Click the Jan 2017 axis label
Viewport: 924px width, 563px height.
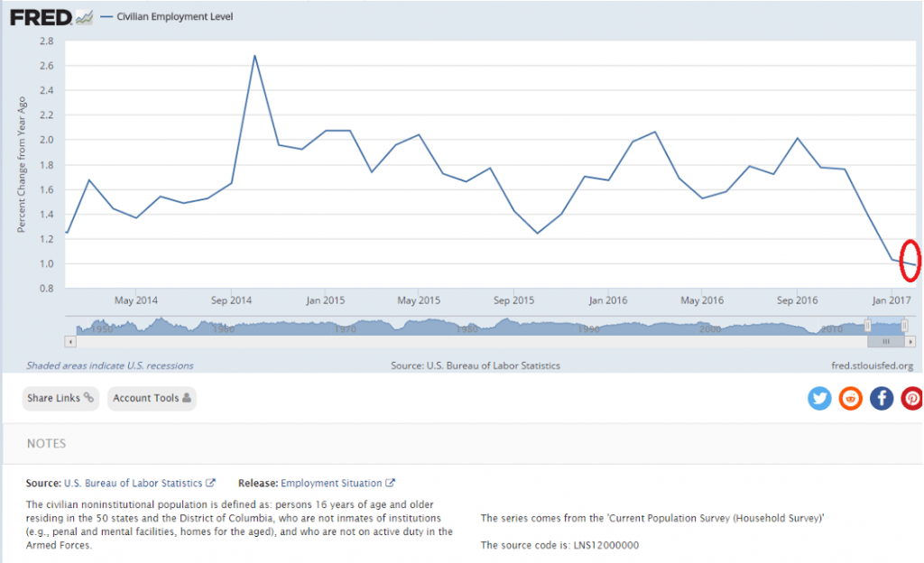coord(892,300)
